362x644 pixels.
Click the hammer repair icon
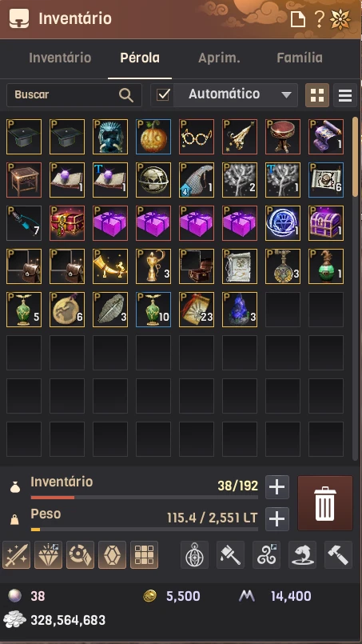point(338,555)
